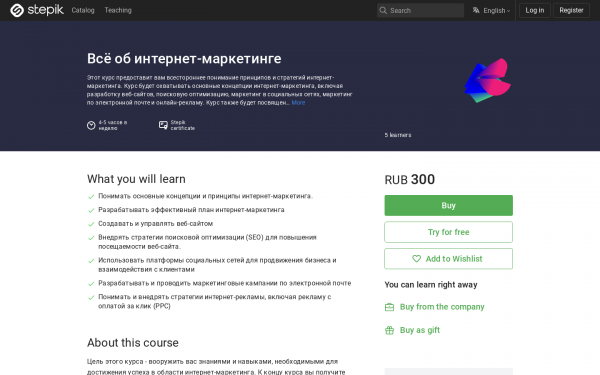Click the green Buy button
This screenshot has height=375, width=600.
[448, 205]
